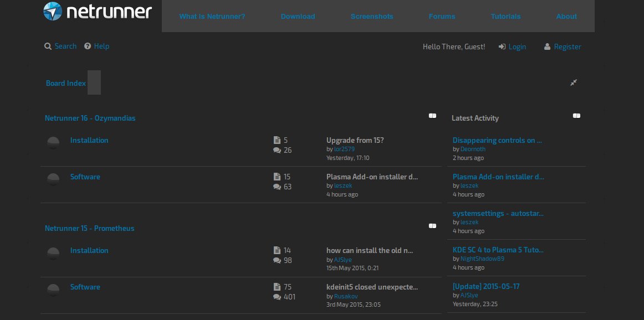
Task: Click the Login link
Action: coord(517,47)
